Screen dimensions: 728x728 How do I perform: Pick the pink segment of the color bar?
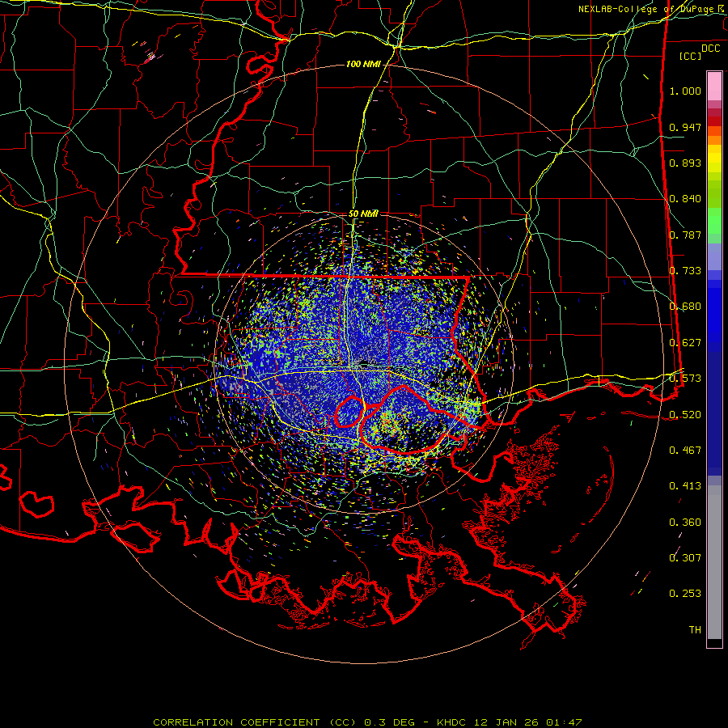coord(714,87)
